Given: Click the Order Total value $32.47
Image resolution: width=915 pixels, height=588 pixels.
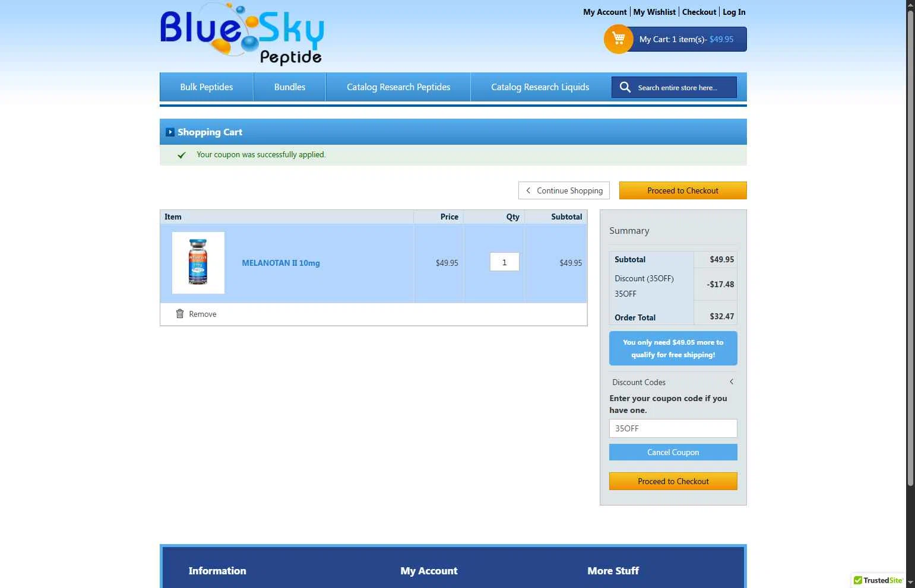Looking at the screenshot, I should click(722, 316).
